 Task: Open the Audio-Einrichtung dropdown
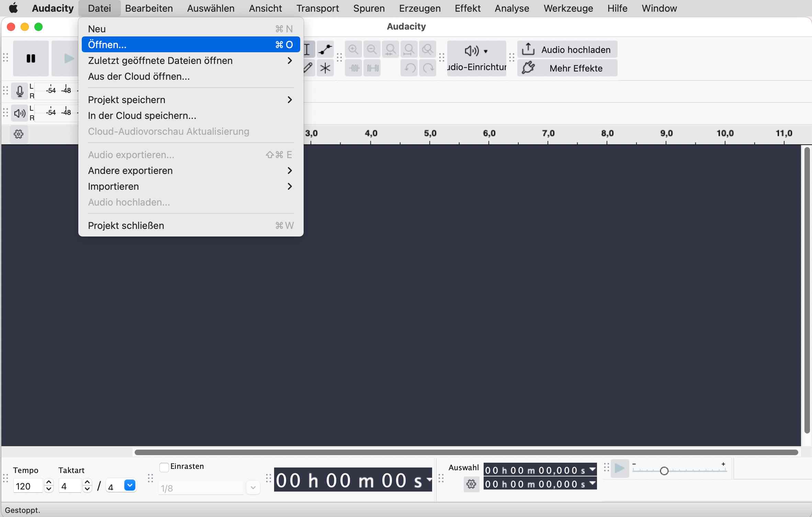(476, 58)
